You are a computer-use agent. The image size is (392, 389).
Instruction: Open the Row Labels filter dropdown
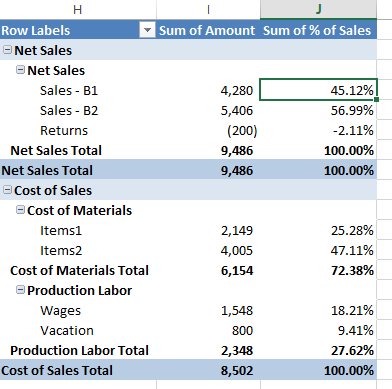point(147,30)
